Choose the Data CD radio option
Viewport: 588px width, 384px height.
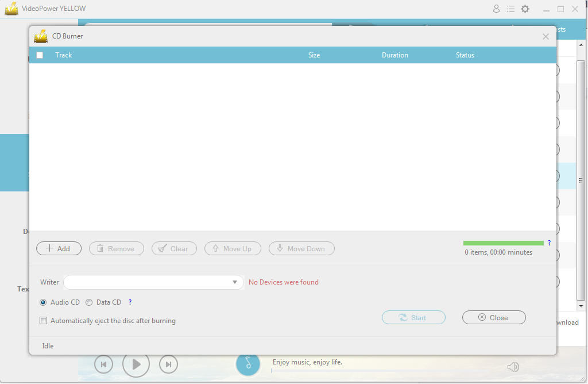pos(89,302)
